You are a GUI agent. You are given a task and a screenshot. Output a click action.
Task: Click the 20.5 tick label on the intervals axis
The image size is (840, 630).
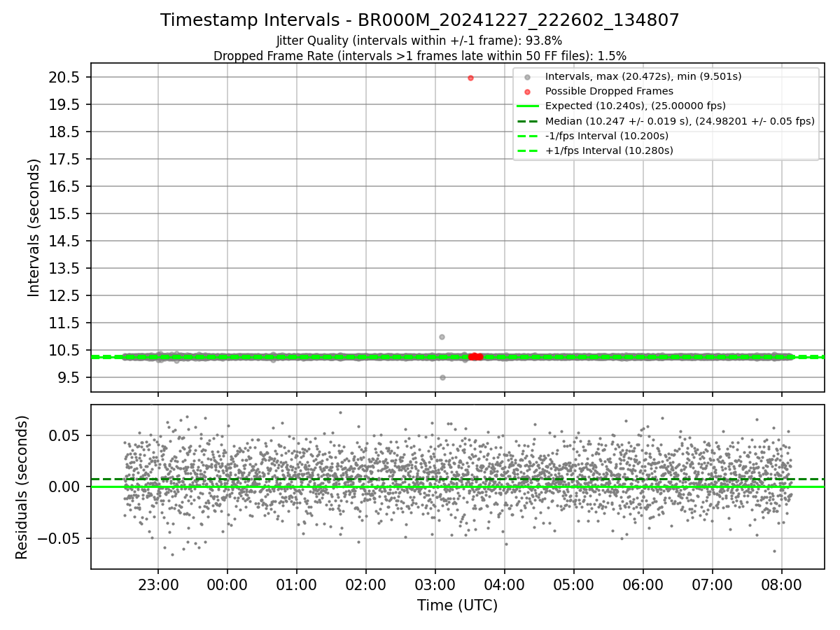[64, 77]
